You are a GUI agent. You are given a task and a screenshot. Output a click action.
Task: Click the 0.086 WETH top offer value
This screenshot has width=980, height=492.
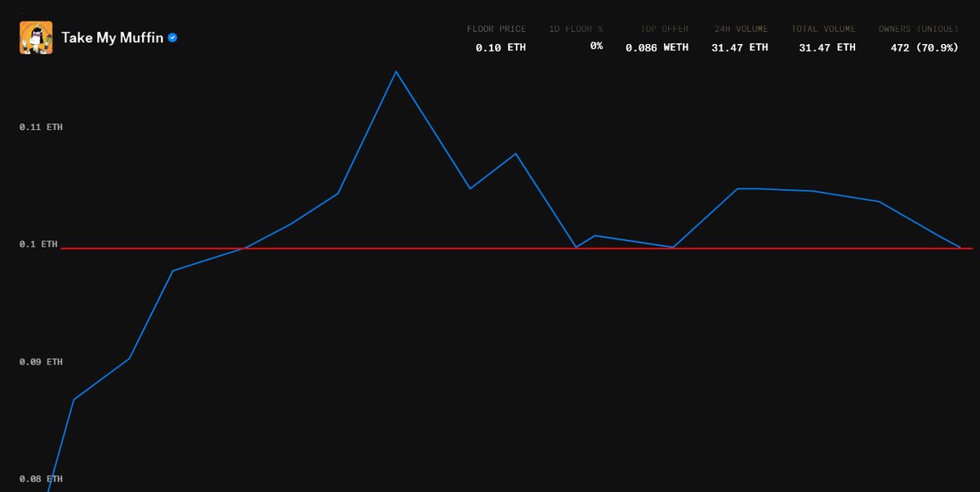(x=657, y=47)
